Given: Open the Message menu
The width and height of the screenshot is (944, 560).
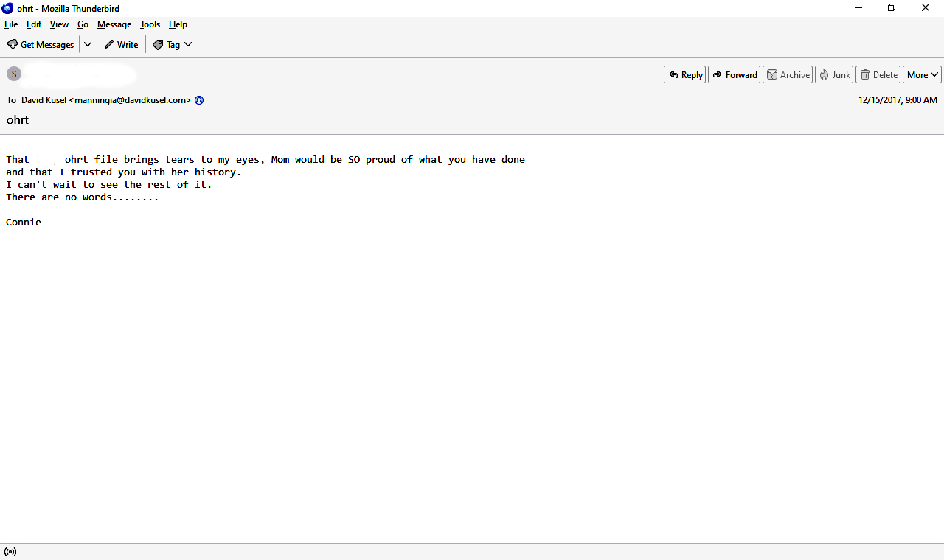Looking at the screenshot, I should tap(114, 24).
